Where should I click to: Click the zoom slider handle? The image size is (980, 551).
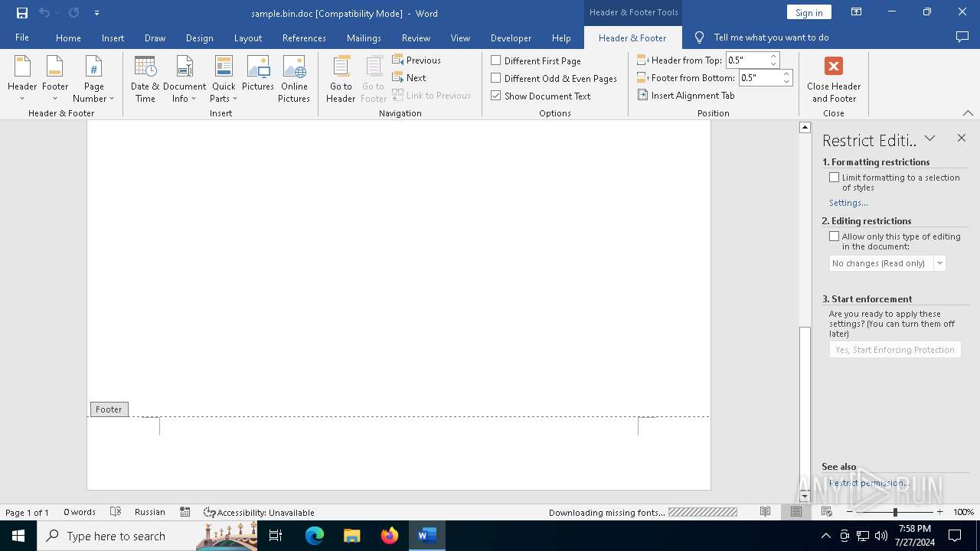click(895, 512)
